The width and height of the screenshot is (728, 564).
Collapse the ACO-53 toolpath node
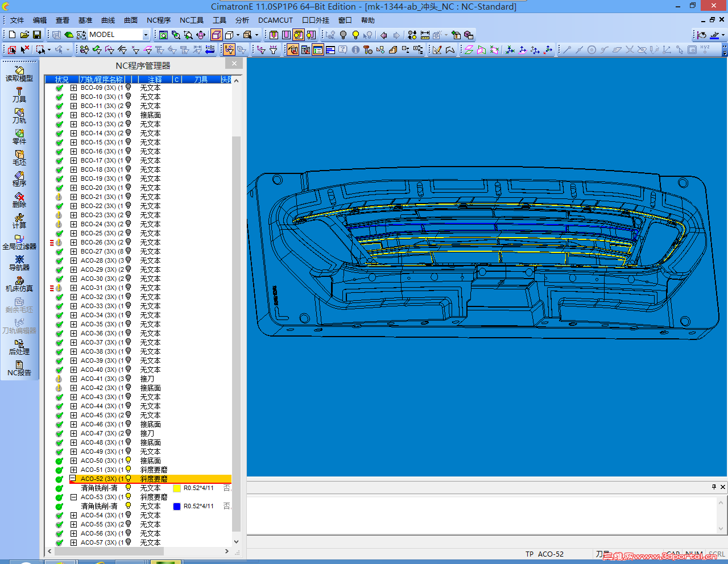[73, 497]
